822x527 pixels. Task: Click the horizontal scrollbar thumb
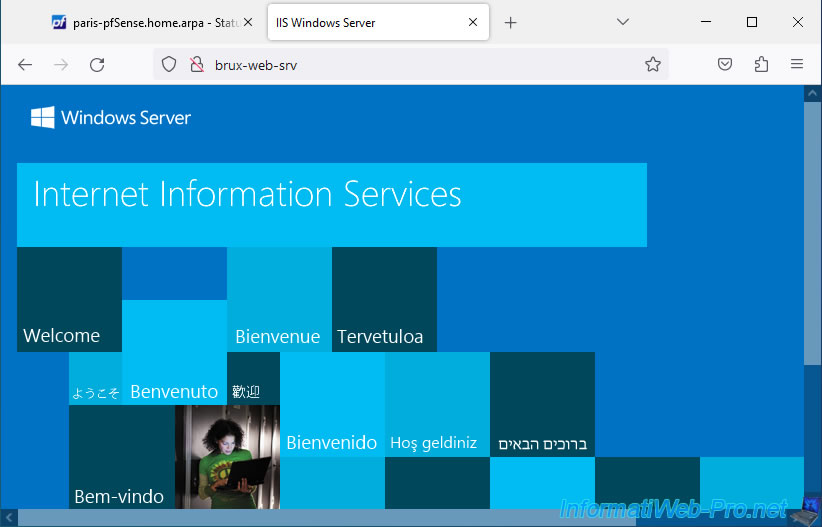pos(327,518)
